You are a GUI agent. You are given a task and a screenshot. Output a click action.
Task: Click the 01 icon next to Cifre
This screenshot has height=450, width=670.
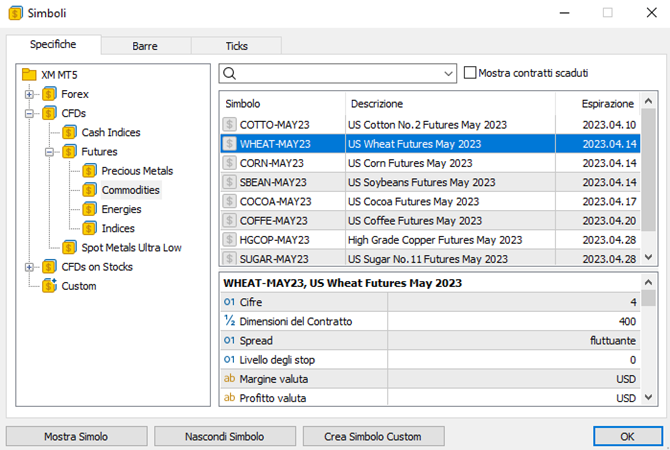coord(229,302)
